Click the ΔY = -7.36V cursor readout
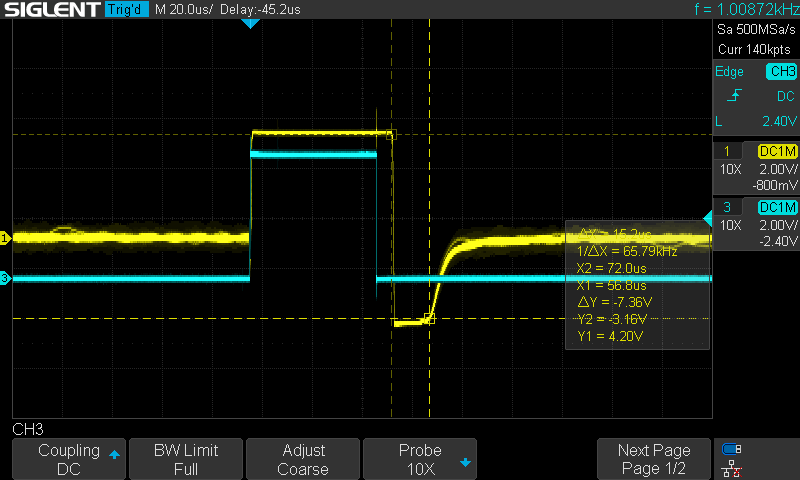The image size is (800, 480). tap(614, 302)
